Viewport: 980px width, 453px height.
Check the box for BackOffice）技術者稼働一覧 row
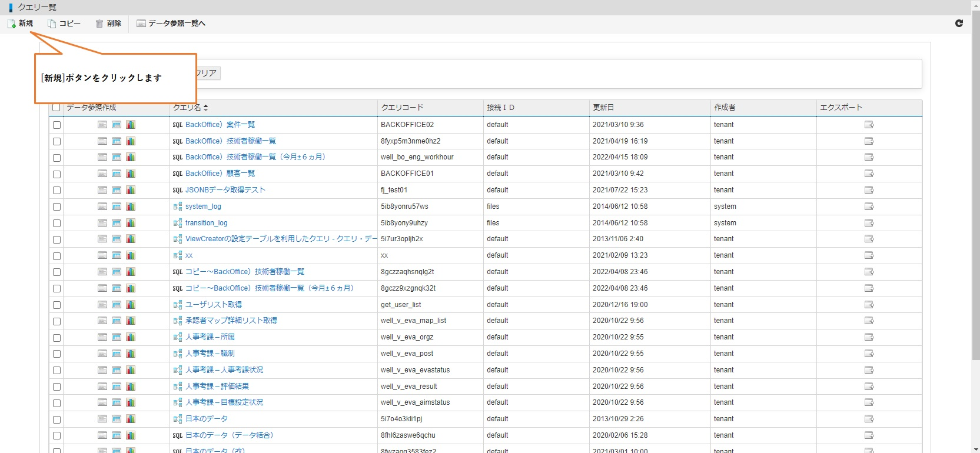pyautogui.click(x=57, y=141)
